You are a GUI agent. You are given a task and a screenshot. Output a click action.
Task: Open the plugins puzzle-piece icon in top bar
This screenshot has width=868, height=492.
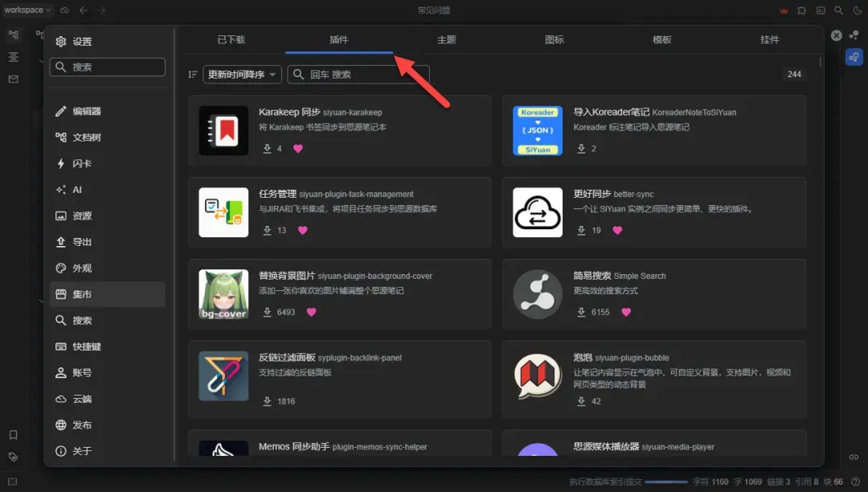click(801, 10)
